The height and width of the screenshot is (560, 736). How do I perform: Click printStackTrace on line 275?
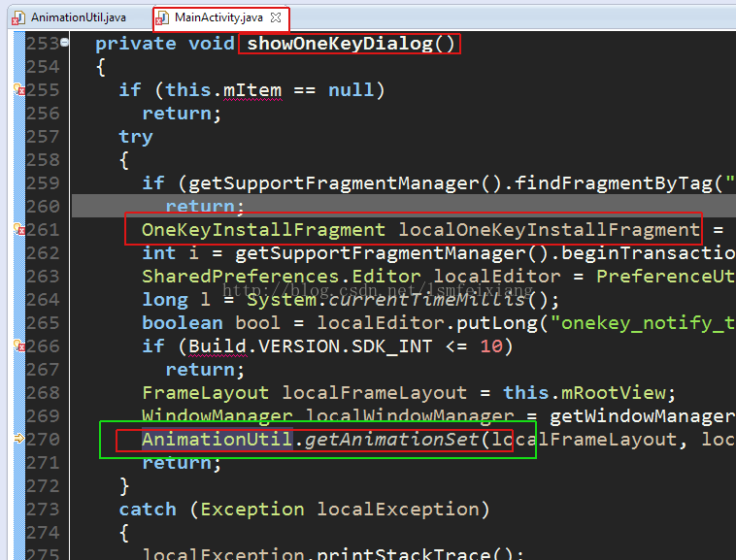click(x=404, y=553)
